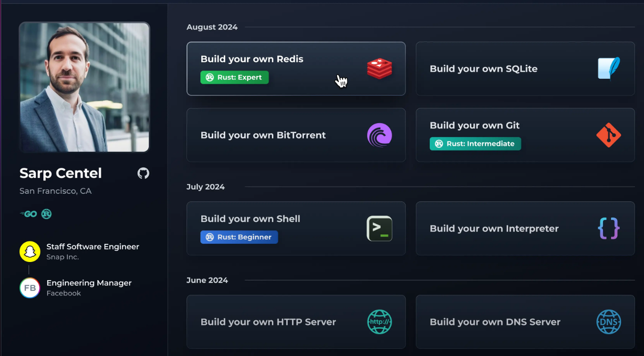Click the SQLite feather icon
Screen dimensions: 644x356
[x=609, y=69]
